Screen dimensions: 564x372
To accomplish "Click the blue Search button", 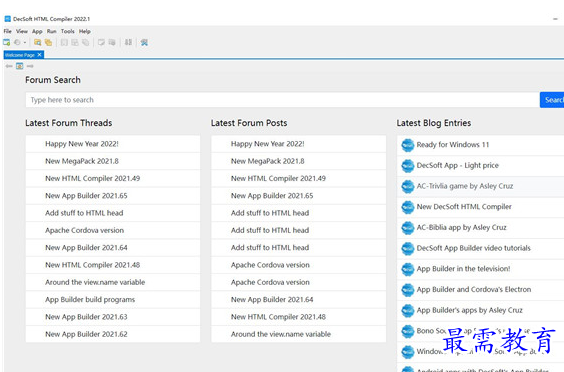I will click(x=552, y=100).
